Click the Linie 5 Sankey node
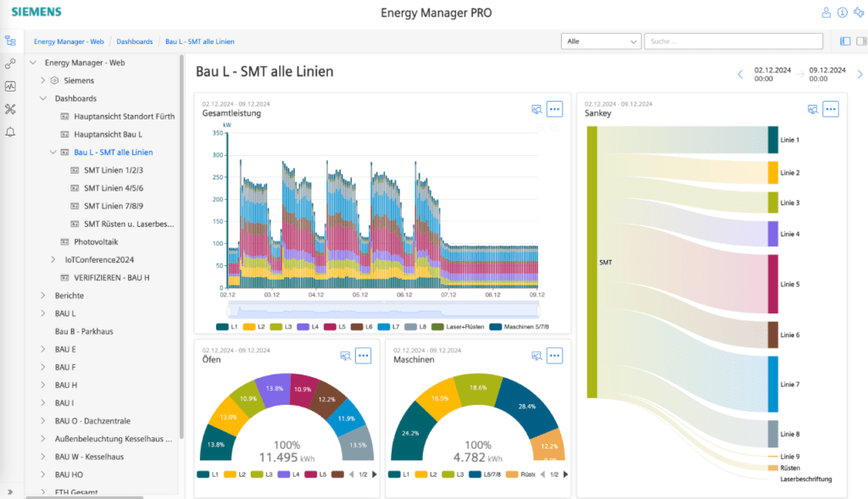The image size is (868, 499). 773,284
